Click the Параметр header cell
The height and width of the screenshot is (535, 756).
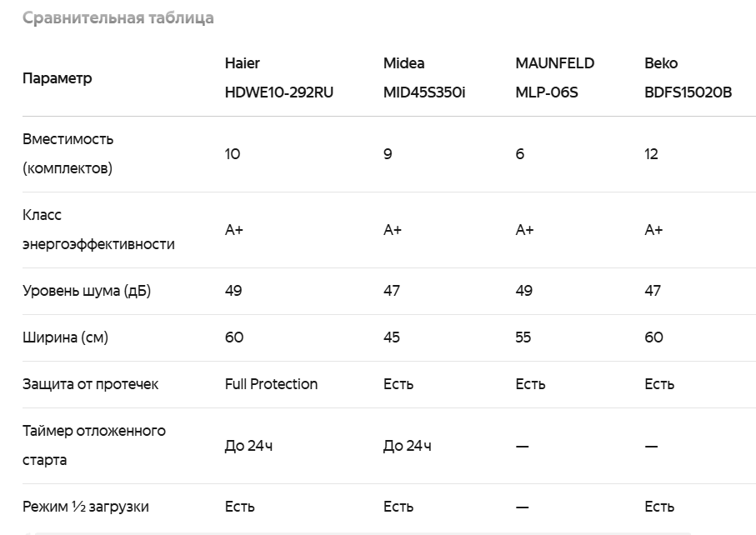(x=57, y=78)
